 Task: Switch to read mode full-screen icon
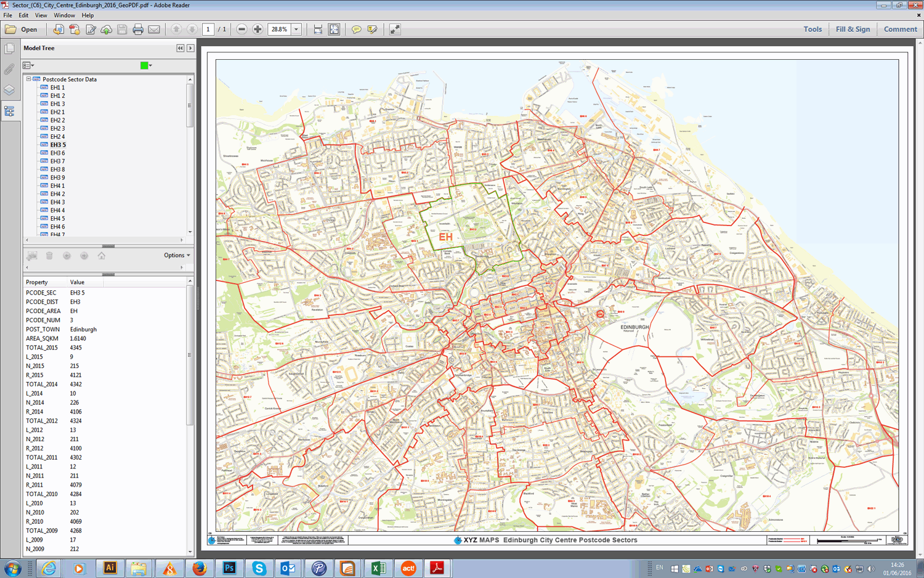395,29
